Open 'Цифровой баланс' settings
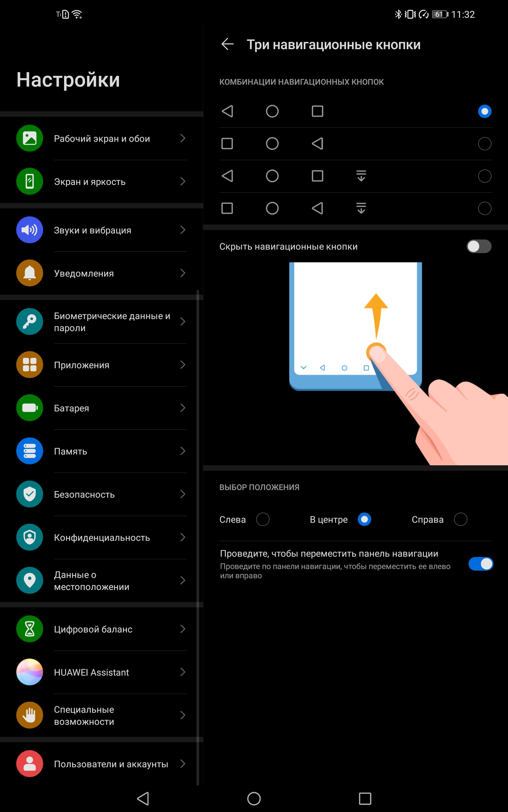 [x=102, y=629]
